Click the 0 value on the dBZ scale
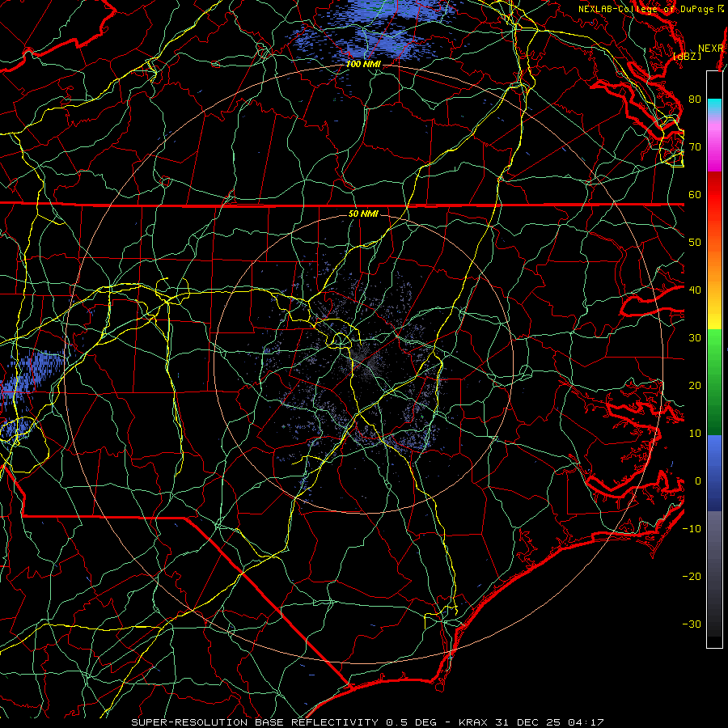Viewport: 728px width, 728px height. click(x=698, y=481)
